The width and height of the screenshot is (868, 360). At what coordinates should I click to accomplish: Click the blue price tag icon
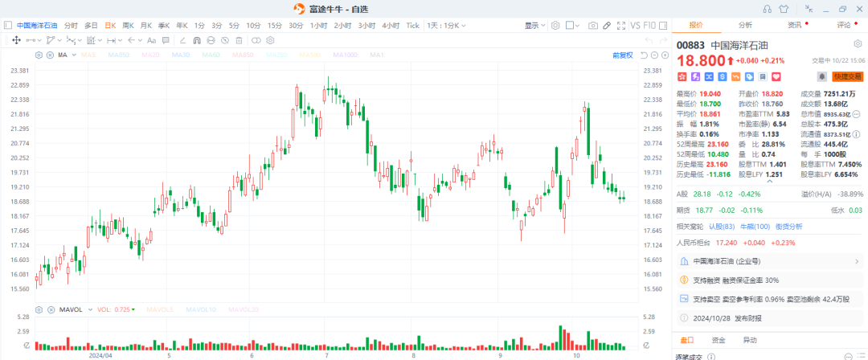[x=749, y=76]
